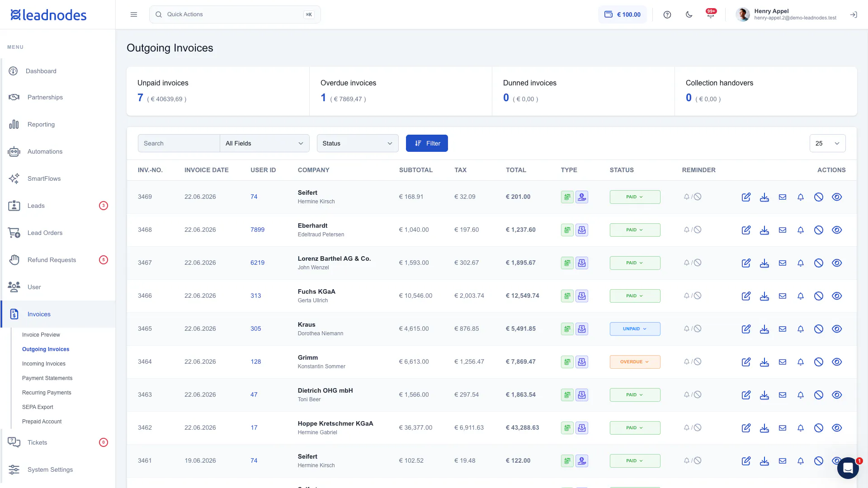This screenshot has height=488, width=868.
Task: Open Incoming Invoices submenu link
Action: click(44, 364)
